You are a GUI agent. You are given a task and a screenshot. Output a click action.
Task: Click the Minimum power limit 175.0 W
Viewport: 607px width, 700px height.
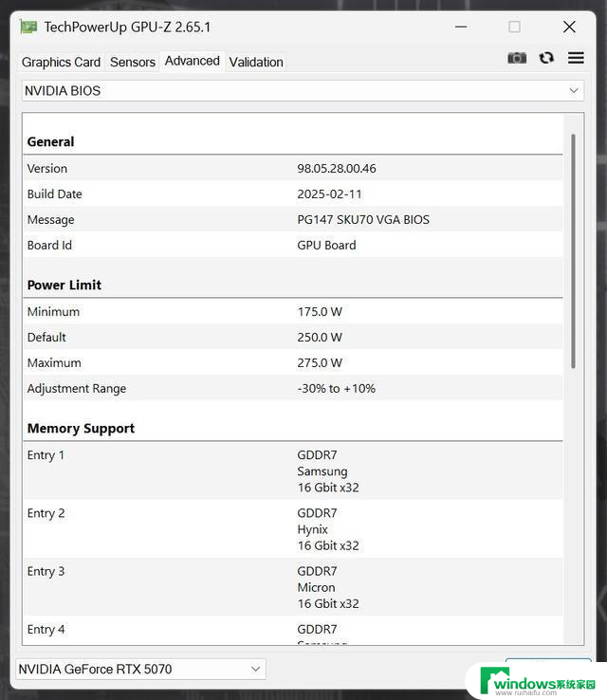[320, 312]
